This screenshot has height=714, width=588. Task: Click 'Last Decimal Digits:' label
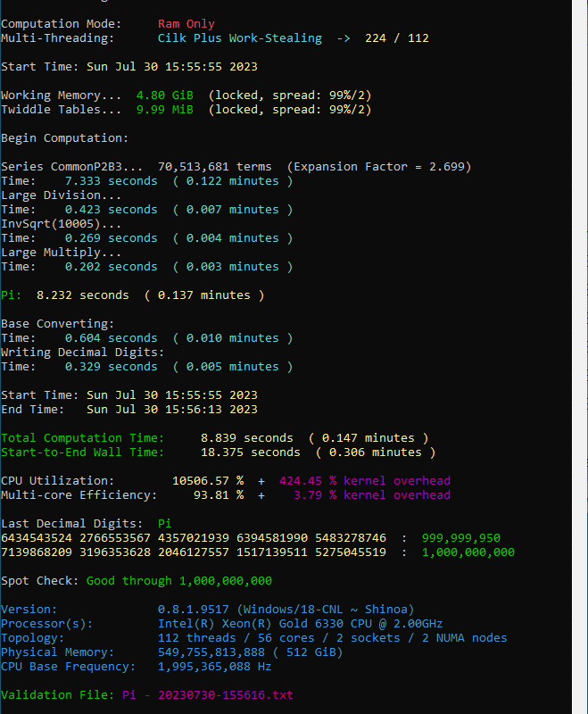point(72,524)
